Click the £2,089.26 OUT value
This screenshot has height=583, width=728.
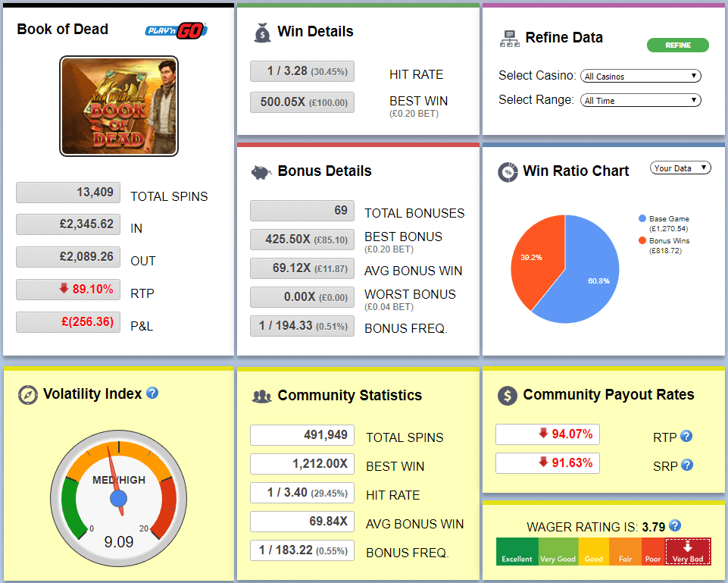(x=68, y=256)
